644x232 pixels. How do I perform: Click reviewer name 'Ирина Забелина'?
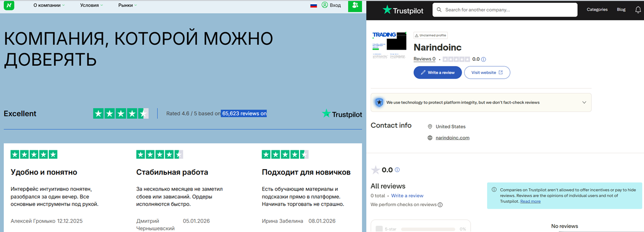point(283,221)
